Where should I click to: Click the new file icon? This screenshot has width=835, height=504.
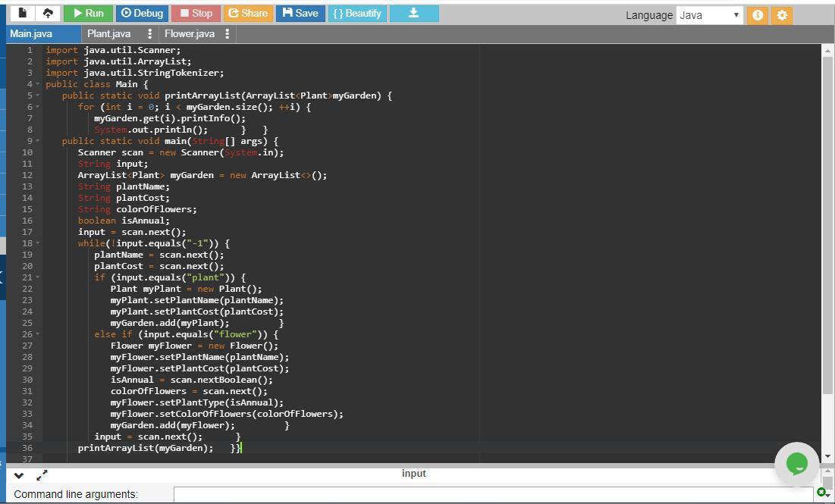pyautogui.click(x=23, y=13)
